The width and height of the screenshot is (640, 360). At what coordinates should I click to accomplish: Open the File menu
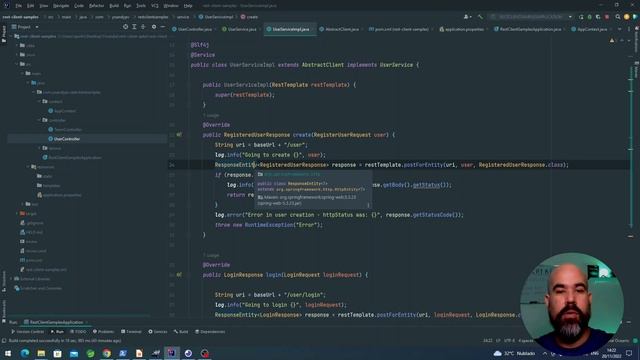[18, 6]
